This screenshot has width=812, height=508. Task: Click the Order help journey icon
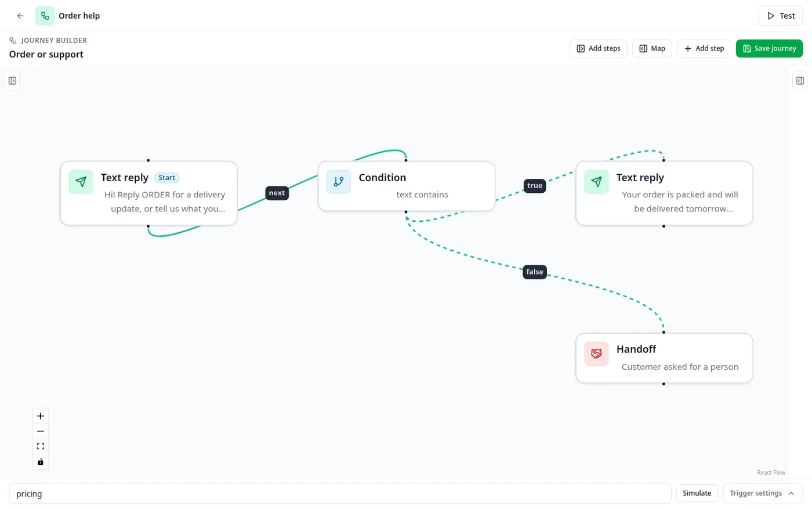coord(45,16)
